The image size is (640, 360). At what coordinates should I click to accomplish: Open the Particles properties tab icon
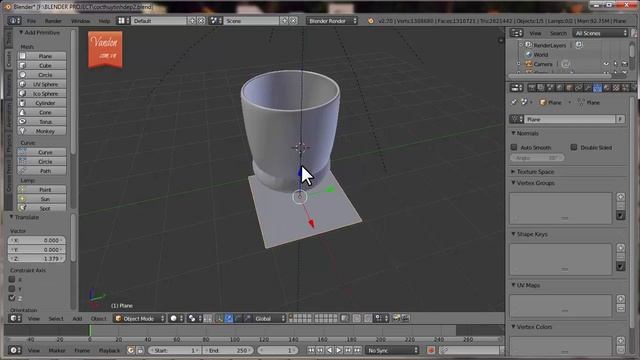tap(625, 88)
